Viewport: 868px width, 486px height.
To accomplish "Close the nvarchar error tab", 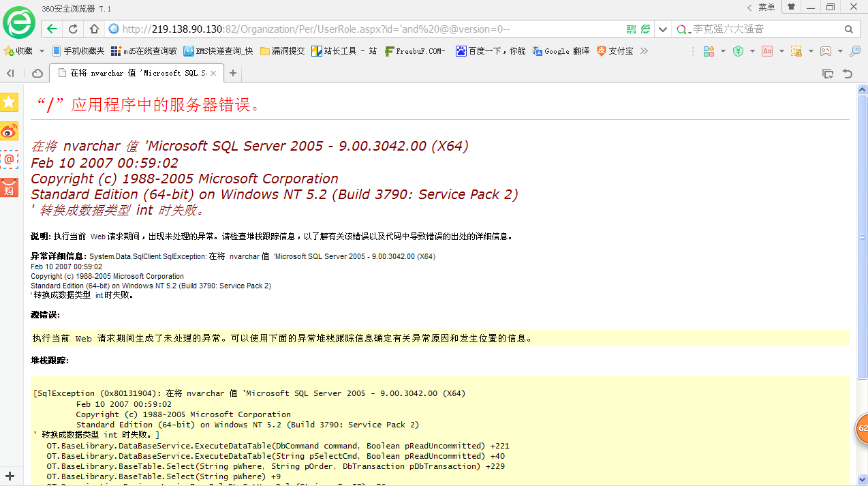I will point(213,73).
